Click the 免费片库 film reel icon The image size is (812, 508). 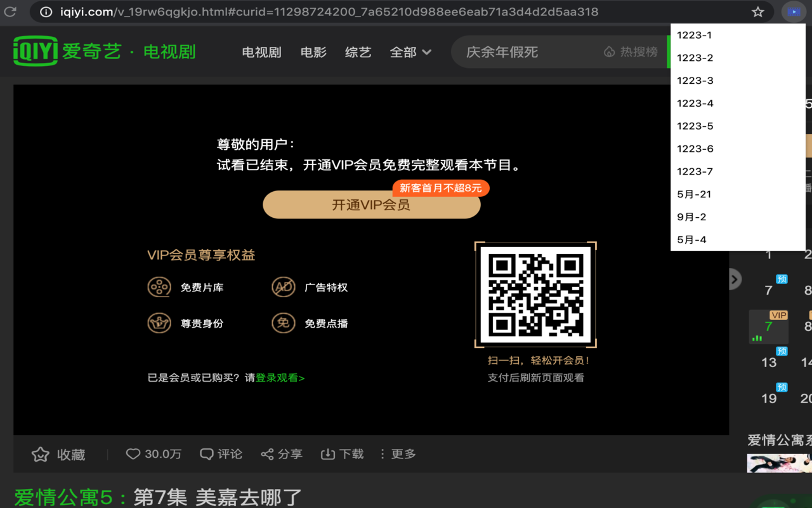point(159,287)
